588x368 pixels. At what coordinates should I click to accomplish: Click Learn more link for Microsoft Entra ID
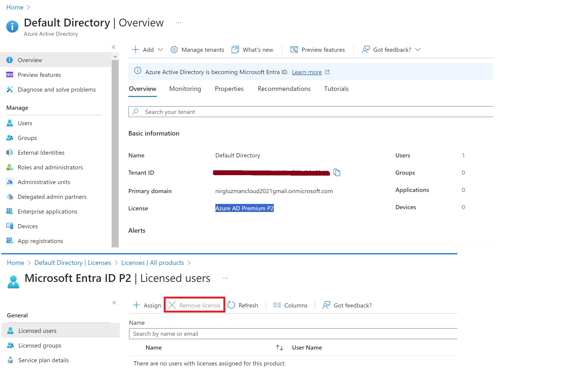[308, 72]
